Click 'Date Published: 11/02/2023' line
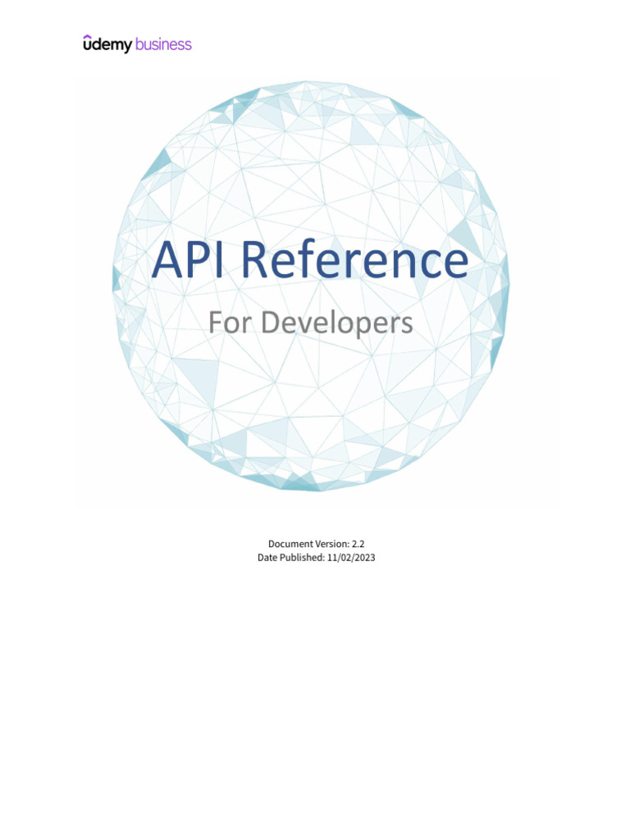630x840 pixels. pos(316,558)
